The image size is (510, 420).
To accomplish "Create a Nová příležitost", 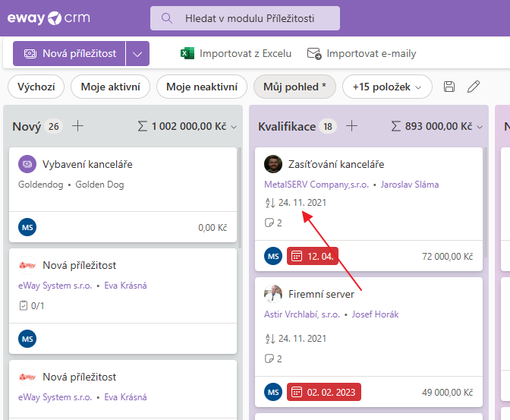I will (x=69, y=53).
